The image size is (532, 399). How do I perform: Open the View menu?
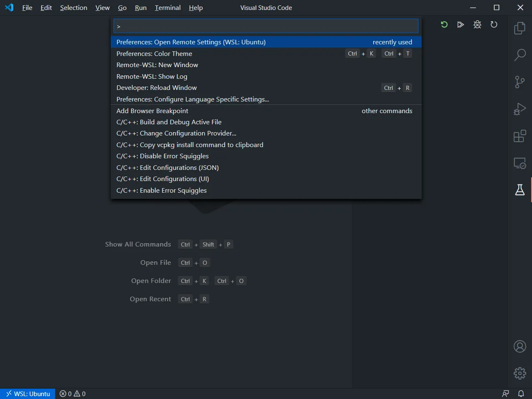pos(102,7)
